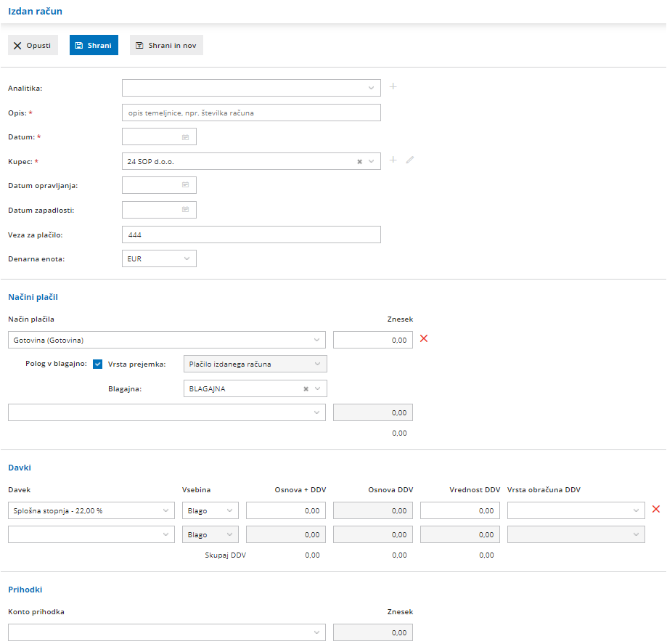Open Splošna stopnja 22,00 % tax dropdown
This screenshot has height=644, width=667.
91,511
